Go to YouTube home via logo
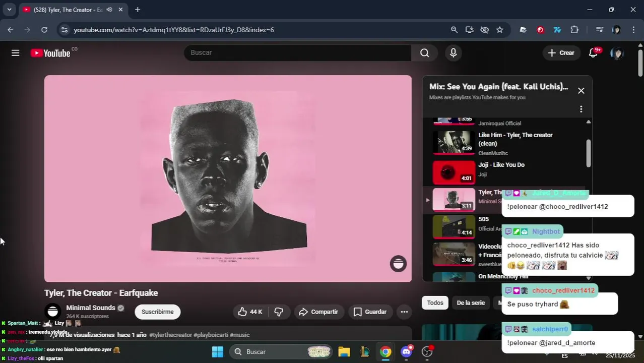The height and width of the screenshot is (363, 644). tap(50, 53)
